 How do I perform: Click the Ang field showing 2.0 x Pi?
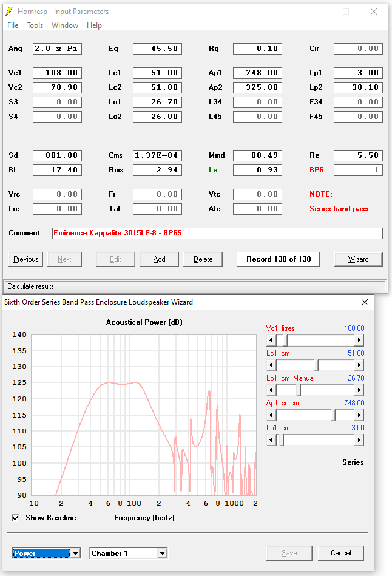57,49
